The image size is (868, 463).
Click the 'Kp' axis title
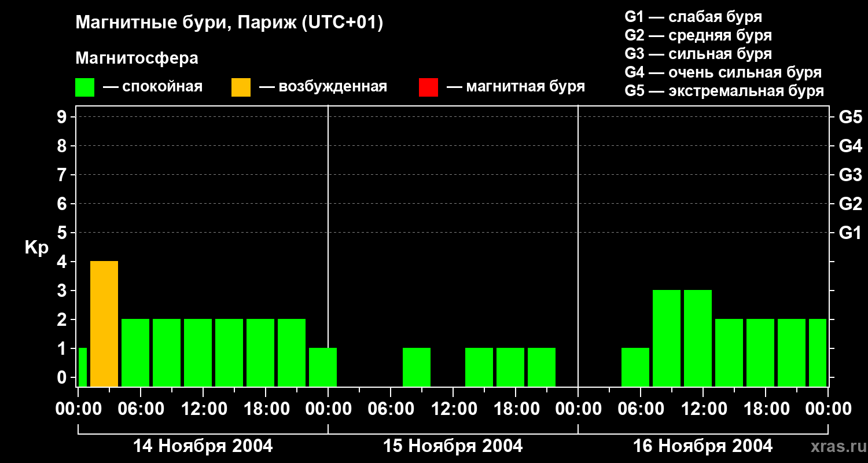(36, 248)
